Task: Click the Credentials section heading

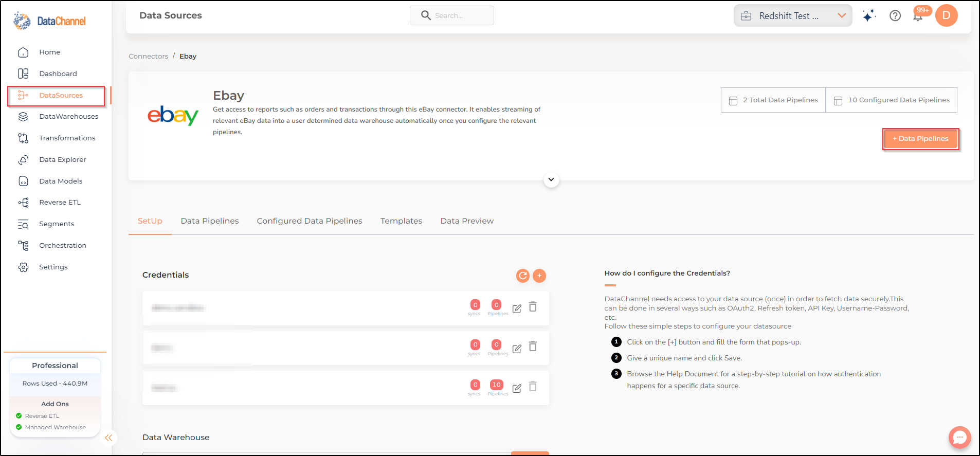Action: (x=166, y=275)
